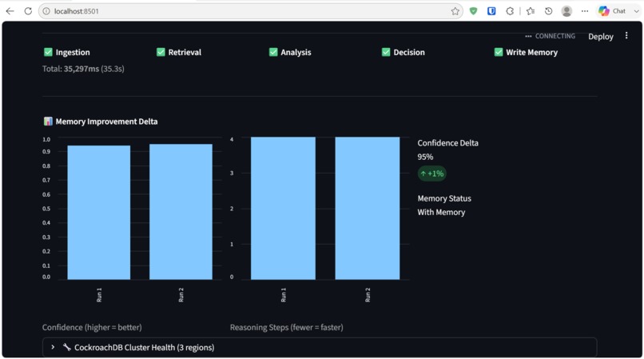Image resolution: width=644 pixels, height=359 pixels.
Task: Open the browser Extensions puzzle icon
Action: (510, 11)
